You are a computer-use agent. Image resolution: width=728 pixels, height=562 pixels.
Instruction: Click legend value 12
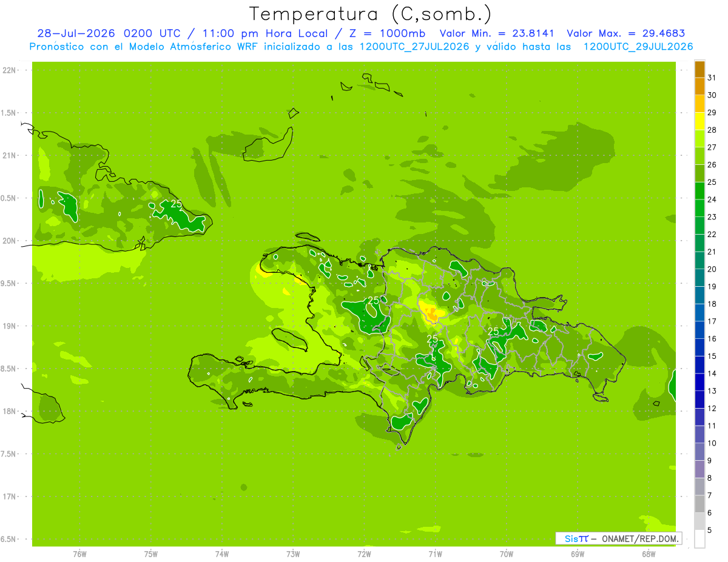pyautogui.click(x=712, y=408)
